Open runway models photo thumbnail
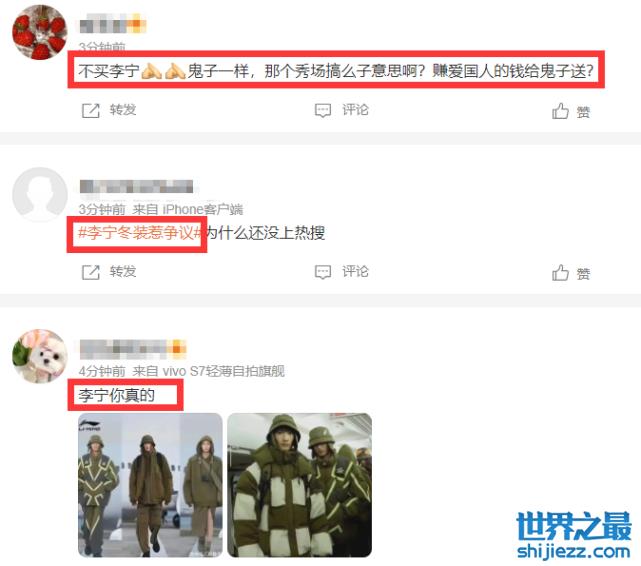This screenshot has height=566, width=641. tap(150, 485)
